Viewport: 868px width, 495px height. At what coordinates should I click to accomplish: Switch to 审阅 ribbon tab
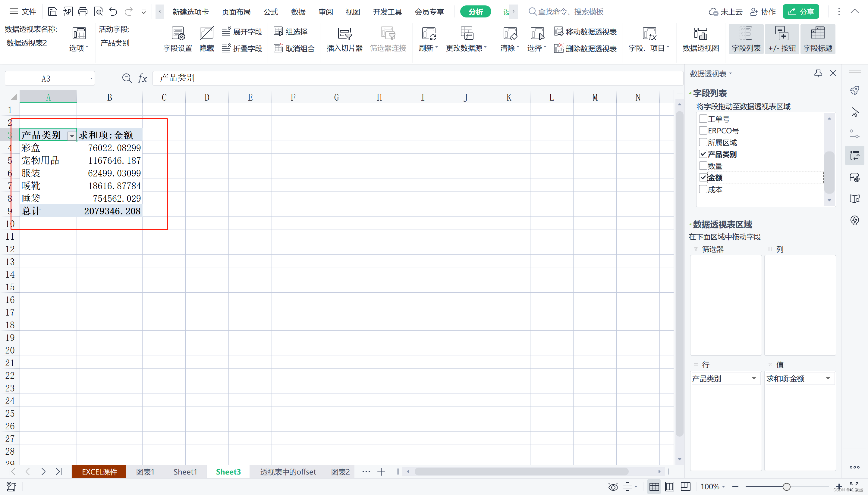pyautogui.click(x=325, y=12)
